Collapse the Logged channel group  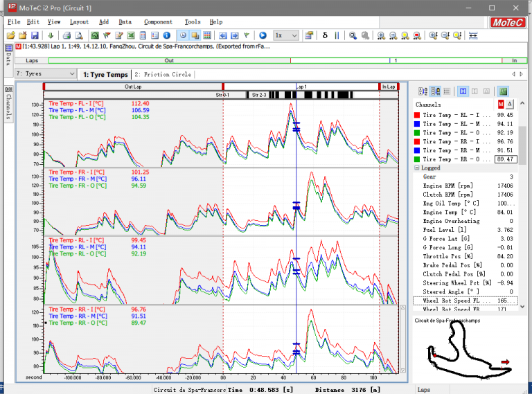[x=416, y=168]
